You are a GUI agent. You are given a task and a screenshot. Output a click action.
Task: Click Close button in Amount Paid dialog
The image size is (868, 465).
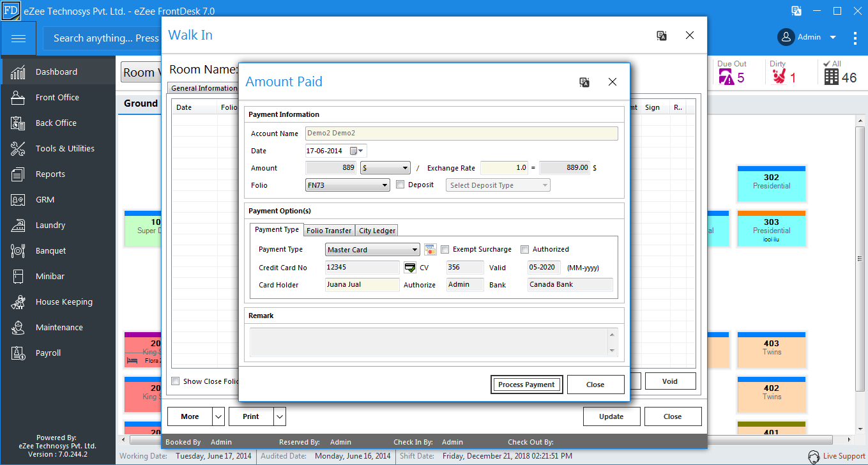pyautogui.click(x=595, y=385)
